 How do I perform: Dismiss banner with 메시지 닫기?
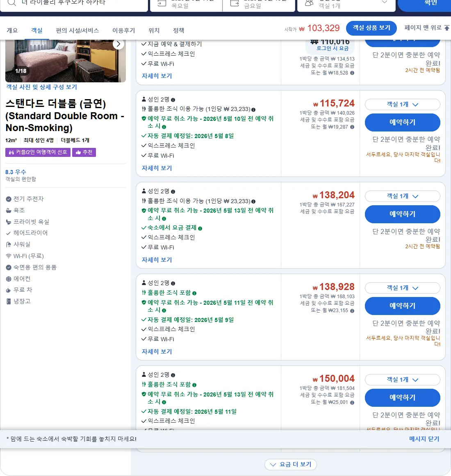click(x=424, y=439)
